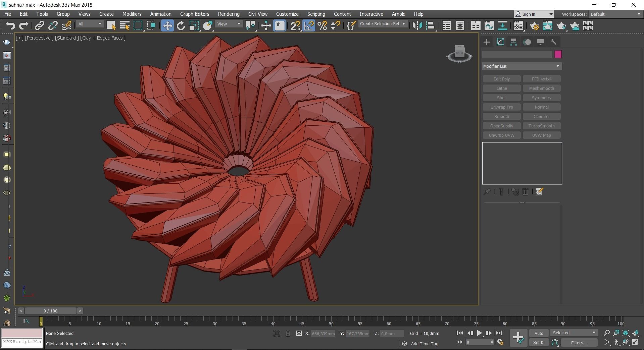Click the Mirror tool icon
The image size is (644, 350).
[x=417, y=26]
